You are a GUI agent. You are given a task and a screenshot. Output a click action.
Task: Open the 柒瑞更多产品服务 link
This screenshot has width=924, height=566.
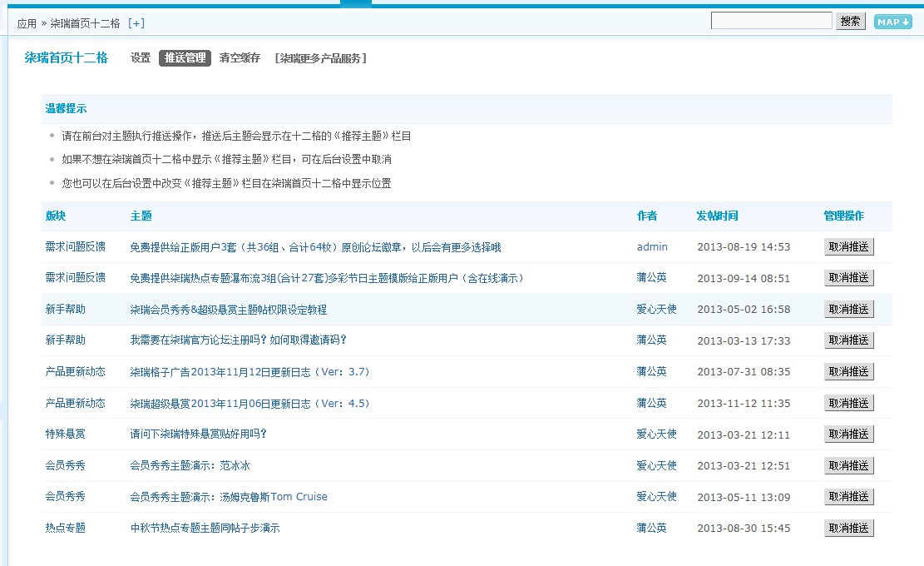click(x=320, y=58)
